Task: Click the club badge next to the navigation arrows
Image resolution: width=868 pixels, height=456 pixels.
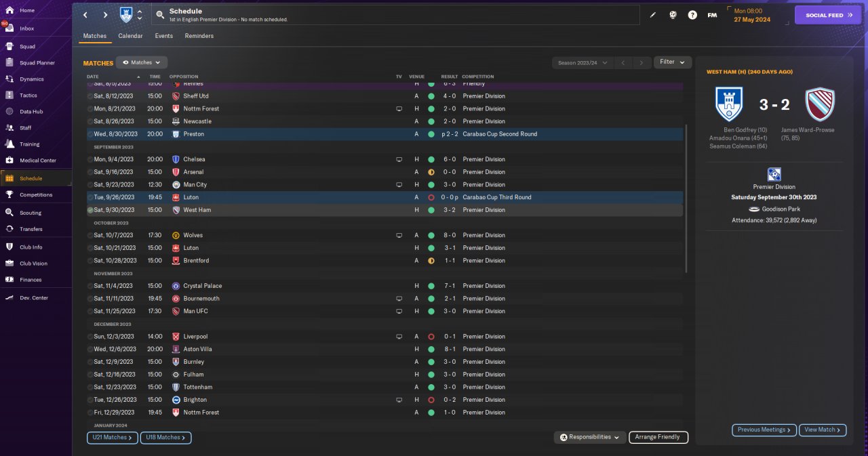Action: point(126,14)
